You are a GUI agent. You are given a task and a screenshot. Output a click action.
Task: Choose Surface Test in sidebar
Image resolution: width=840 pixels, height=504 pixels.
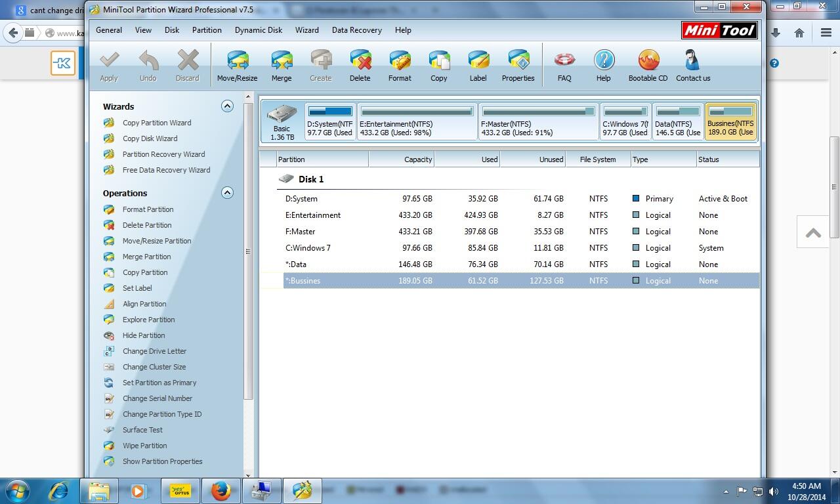142,430
